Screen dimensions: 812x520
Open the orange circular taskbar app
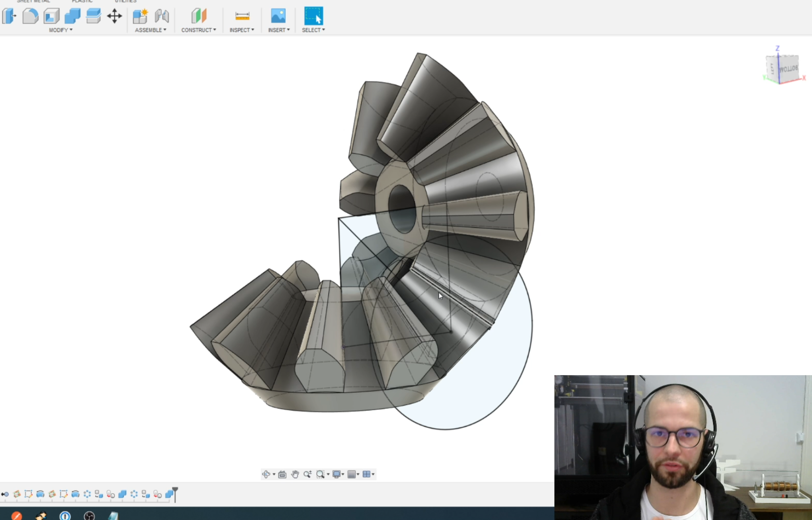coord(17,515)
